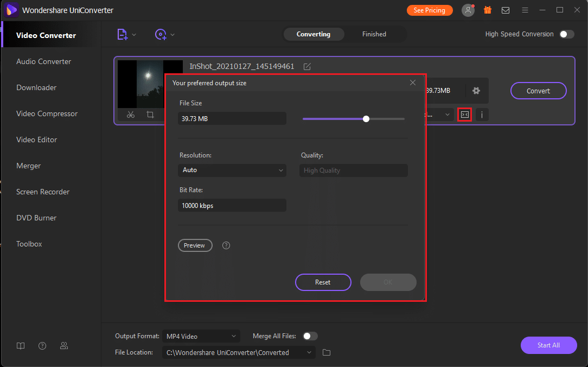Image resolution: width=588 pixels, height=367 pixels.
Task: Click the crop icon under thumbnail
Action: pyautogui.click(x=150, y=115)
